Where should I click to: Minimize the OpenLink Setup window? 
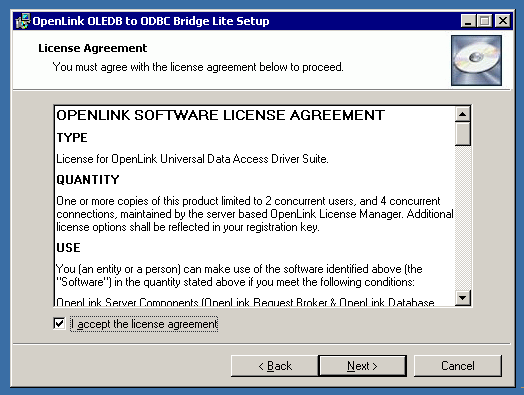coord(468,21)
